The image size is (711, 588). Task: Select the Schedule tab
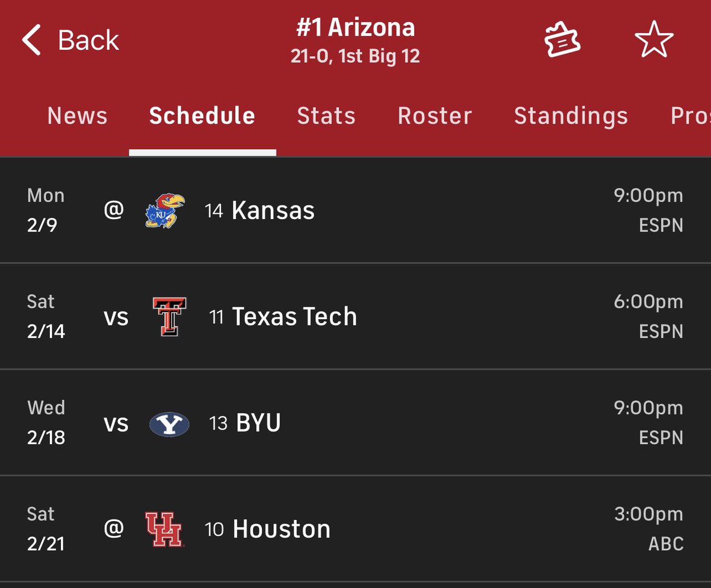(x=202, y=115)
